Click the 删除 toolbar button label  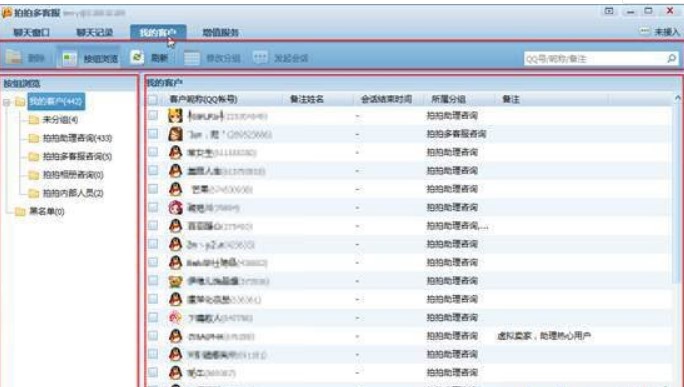click(x=37, y=58)
